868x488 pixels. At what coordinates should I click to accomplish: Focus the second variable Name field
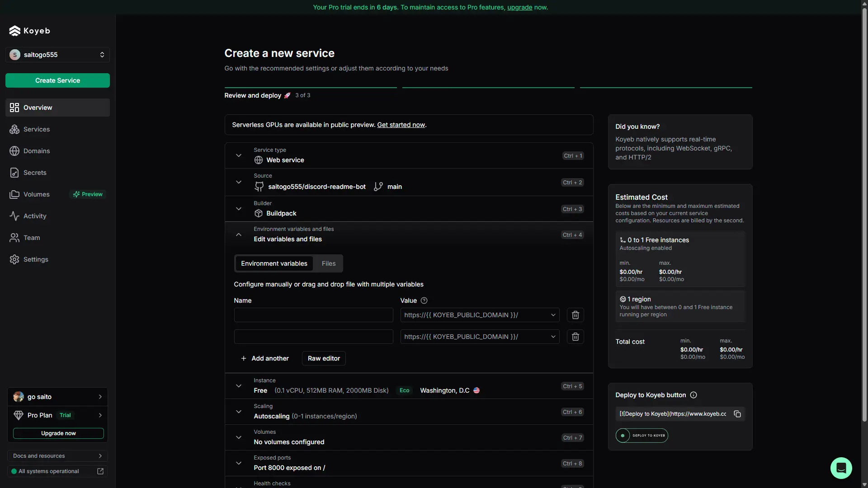(313, 337)
